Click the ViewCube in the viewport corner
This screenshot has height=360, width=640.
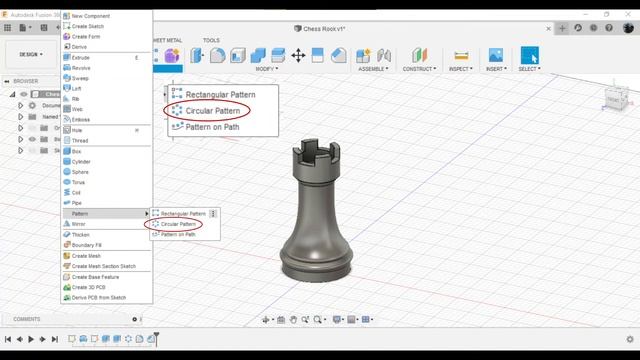(x=615, y=98)
